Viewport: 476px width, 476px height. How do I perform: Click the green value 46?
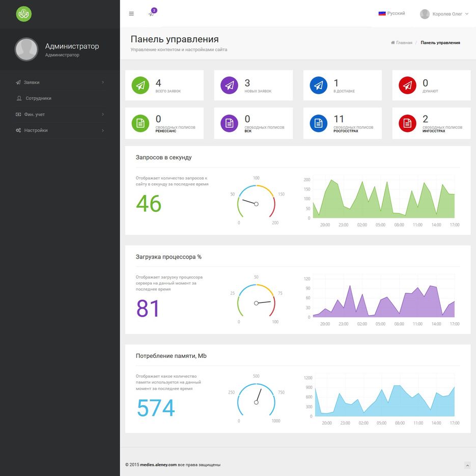149,204
